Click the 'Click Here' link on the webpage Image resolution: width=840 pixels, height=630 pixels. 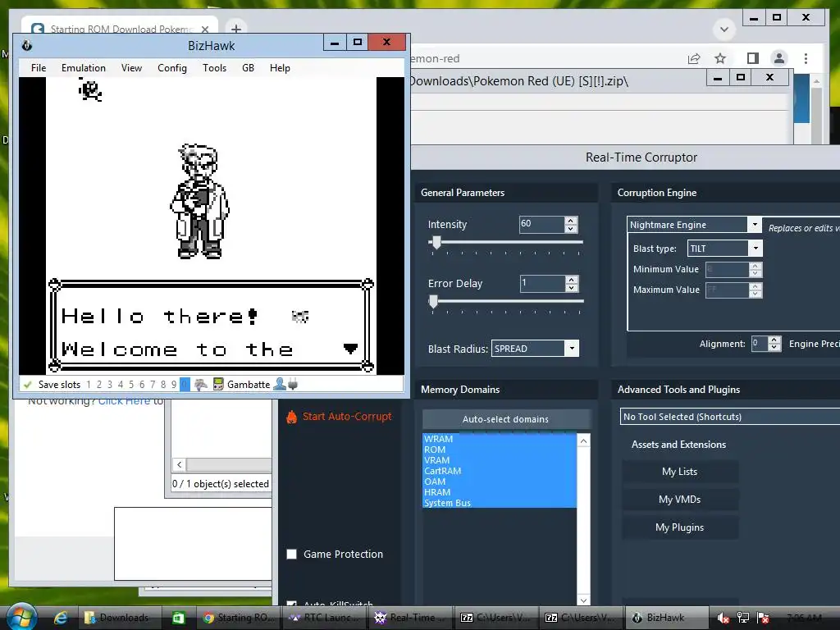[125, 401]
